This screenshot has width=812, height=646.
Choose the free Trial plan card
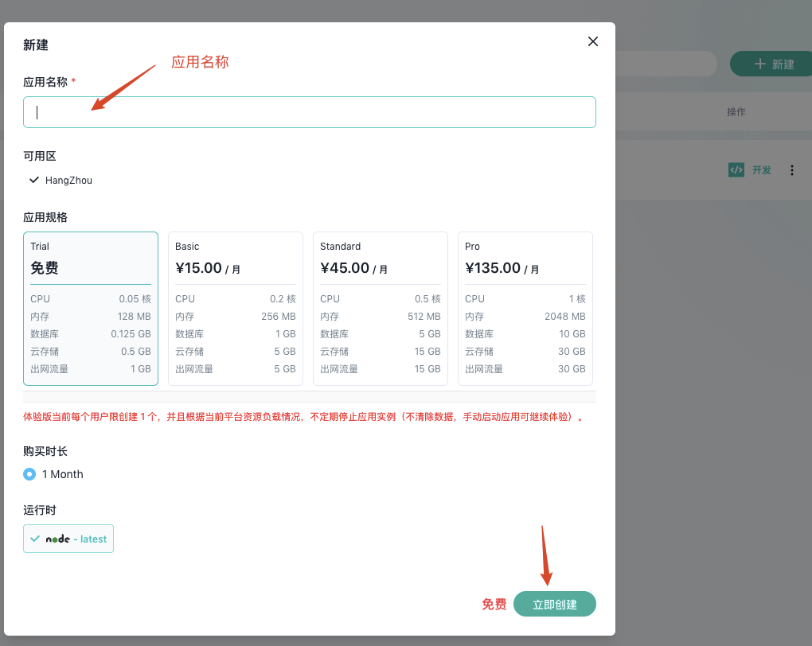tap(91, 309)
